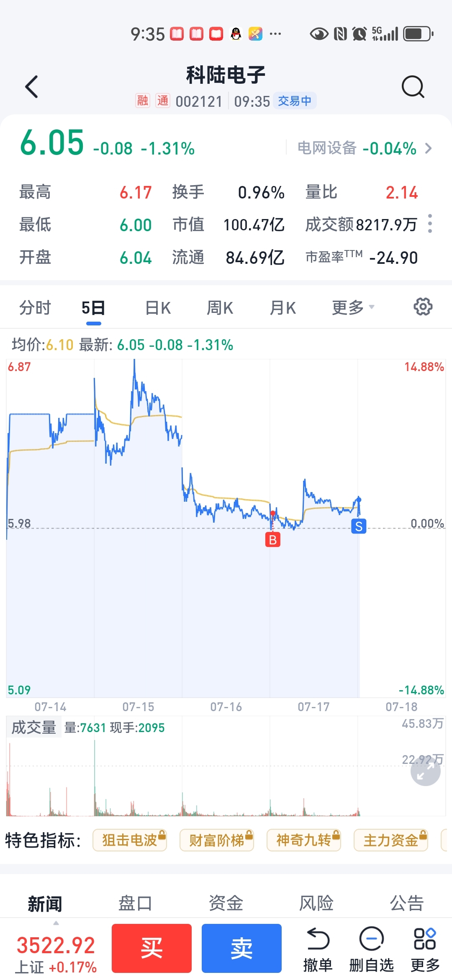Expand the 更多 chart period dropdown

tap(353, 308)
